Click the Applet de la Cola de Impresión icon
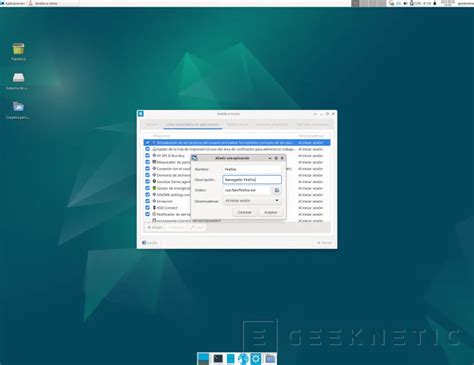Image resolution: width=474 pixels, height=365 pixels. [154, 149]
